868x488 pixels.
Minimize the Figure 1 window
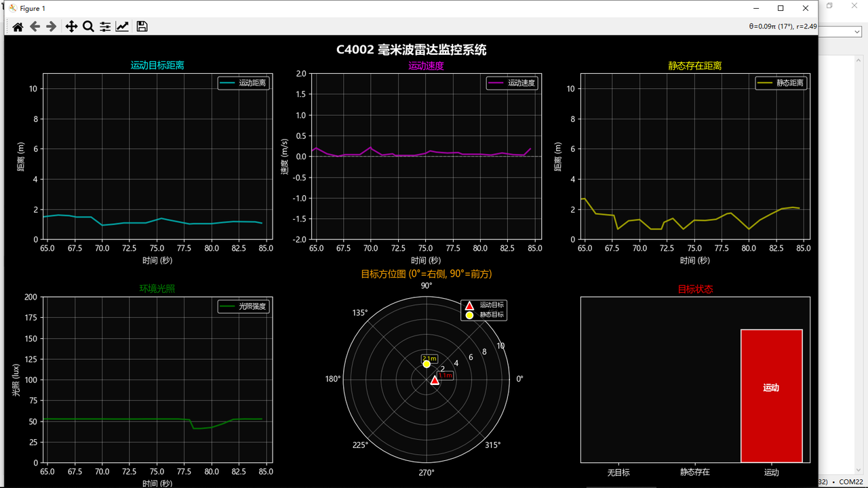pos(756,8)
